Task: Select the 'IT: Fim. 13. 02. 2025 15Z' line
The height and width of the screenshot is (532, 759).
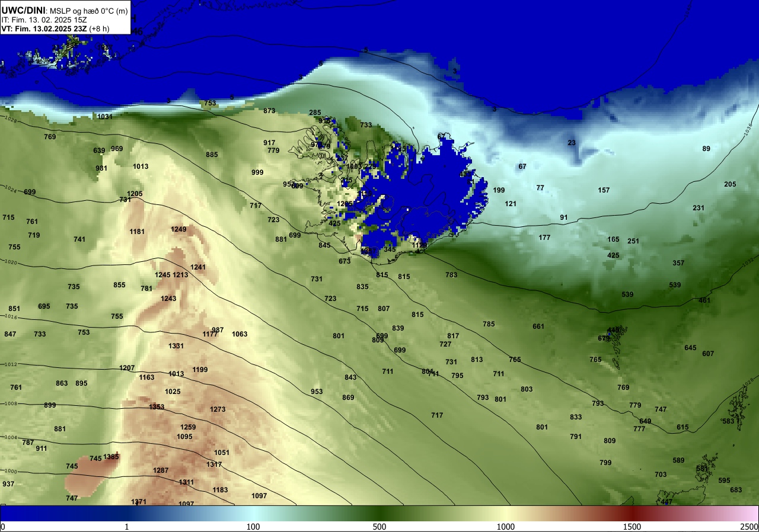Action: click(x=44, y=20)
